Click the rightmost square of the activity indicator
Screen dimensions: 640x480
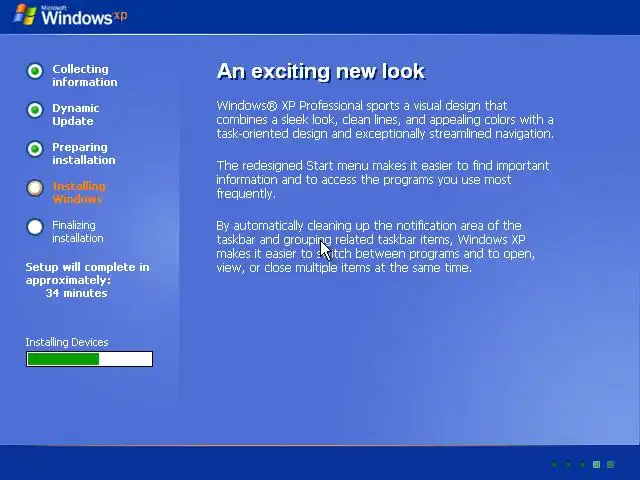(611, 464)
